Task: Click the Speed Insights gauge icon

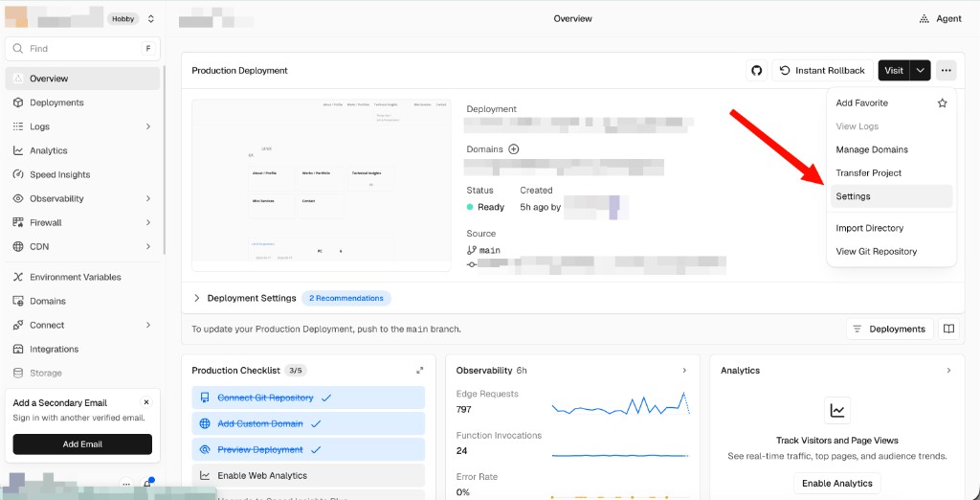Action: [x=18, y=174]
